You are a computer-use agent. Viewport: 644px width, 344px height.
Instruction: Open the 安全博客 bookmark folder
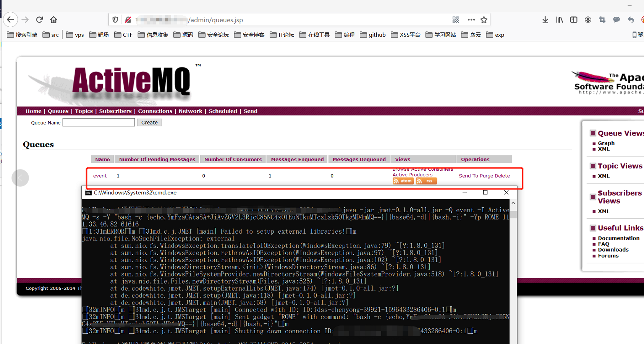point(249,35)
